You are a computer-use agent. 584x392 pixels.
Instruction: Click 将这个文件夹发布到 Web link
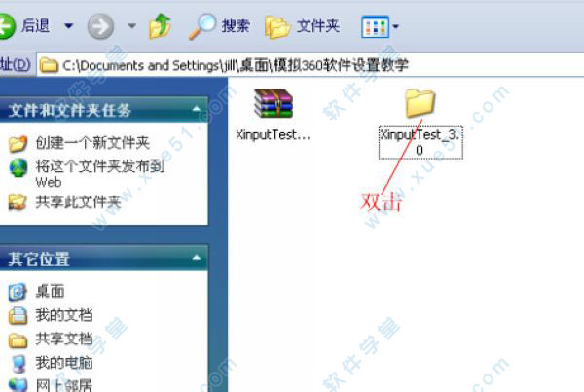(x=100, y=174)
